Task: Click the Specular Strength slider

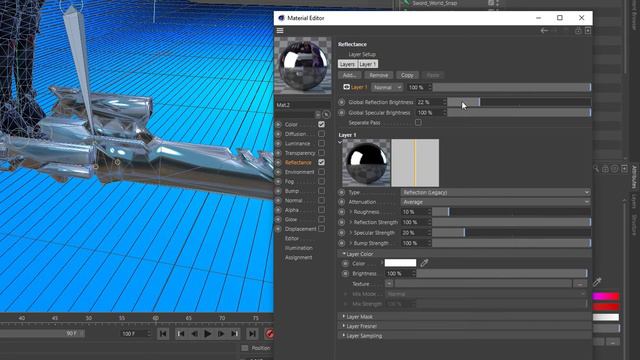Action: click(511, 233)
